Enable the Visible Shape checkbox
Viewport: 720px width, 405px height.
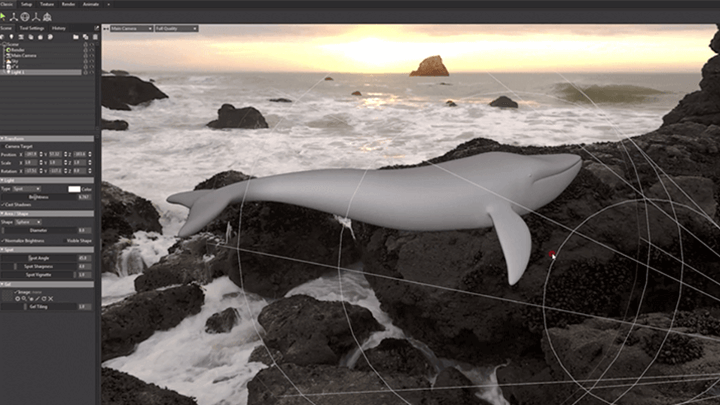coord(64,241)
